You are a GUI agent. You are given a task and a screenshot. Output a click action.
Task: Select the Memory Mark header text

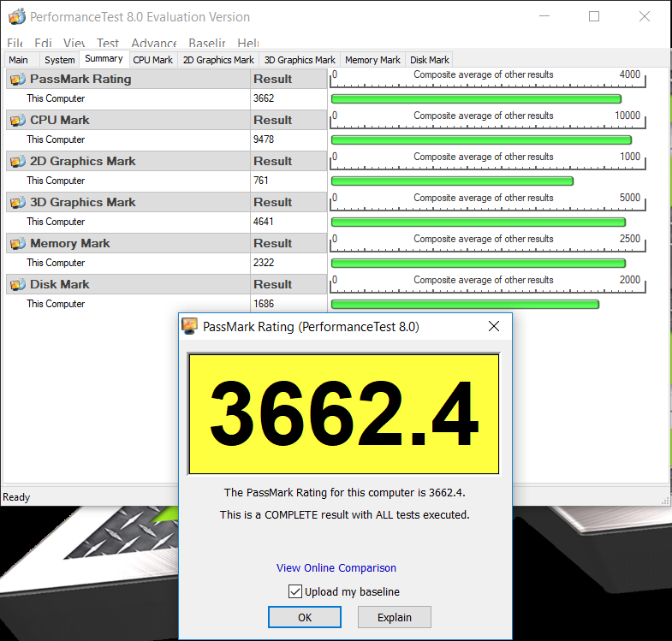70,243
